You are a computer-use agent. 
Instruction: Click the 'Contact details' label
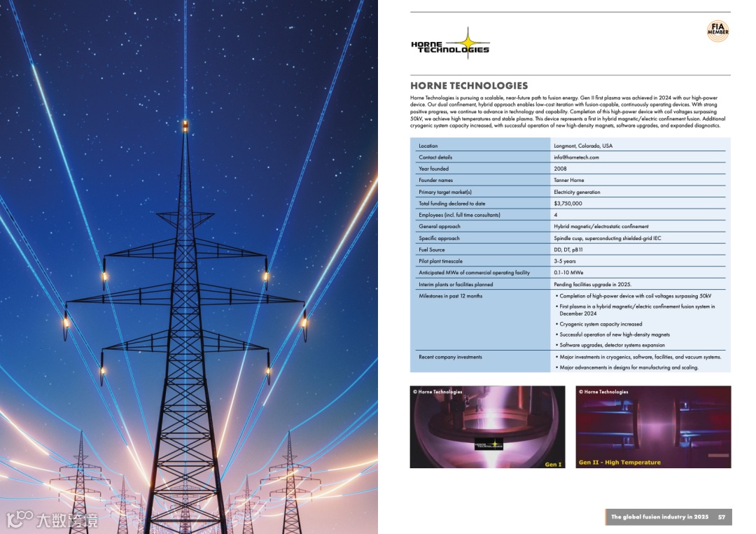[x=435, y=157]
